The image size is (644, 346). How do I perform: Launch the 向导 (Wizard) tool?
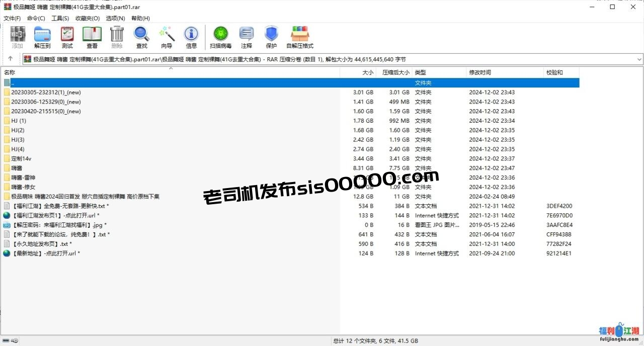(167, 37)
